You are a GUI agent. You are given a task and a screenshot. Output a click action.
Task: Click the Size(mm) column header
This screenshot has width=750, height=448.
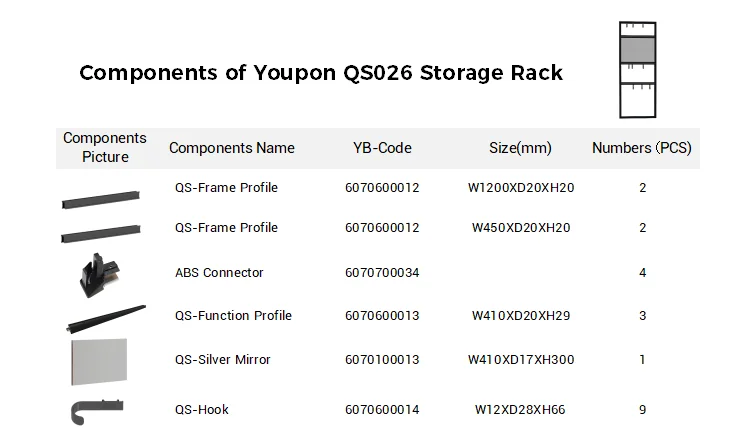(520, 148)
